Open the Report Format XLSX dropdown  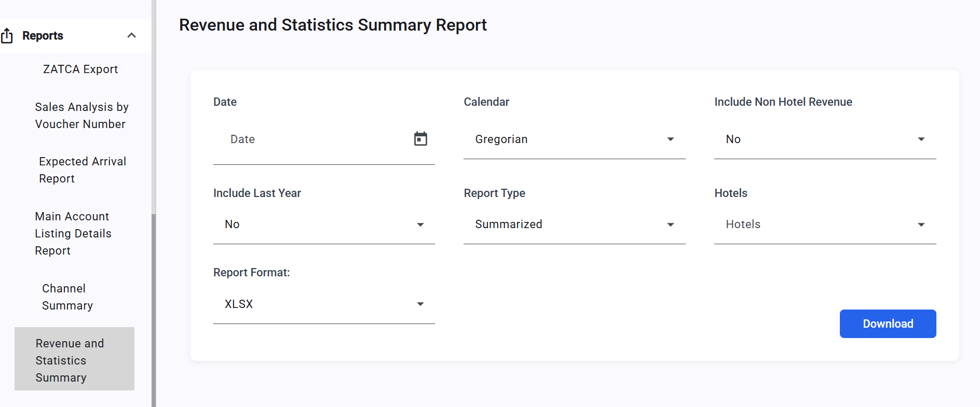[x=324, y=304]
